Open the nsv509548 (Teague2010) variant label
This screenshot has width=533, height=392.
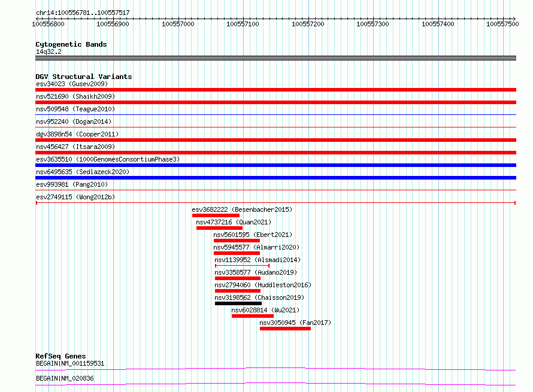75,109
